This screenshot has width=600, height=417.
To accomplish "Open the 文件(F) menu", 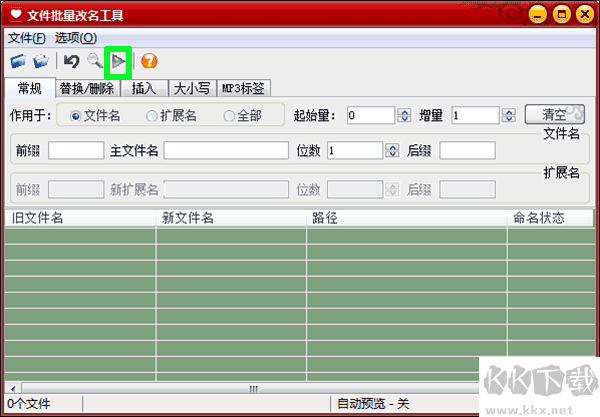I will pyautogui.click(x=27, y=38).
